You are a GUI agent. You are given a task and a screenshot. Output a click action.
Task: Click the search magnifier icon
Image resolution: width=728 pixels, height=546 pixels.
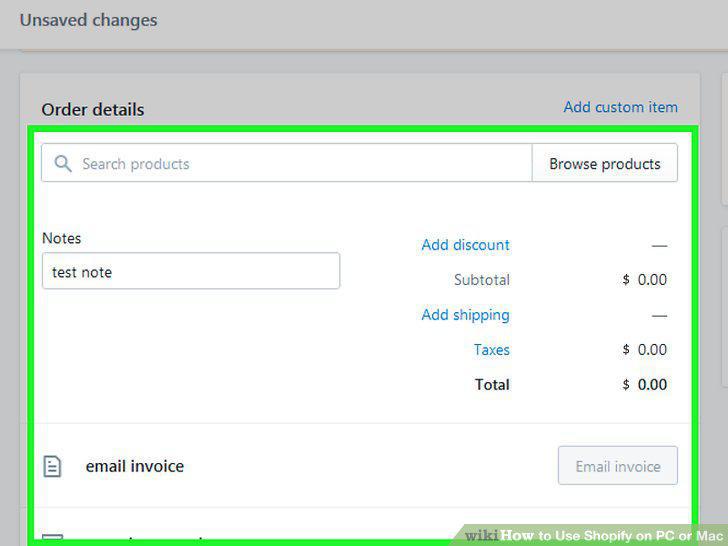click(63, 164)
